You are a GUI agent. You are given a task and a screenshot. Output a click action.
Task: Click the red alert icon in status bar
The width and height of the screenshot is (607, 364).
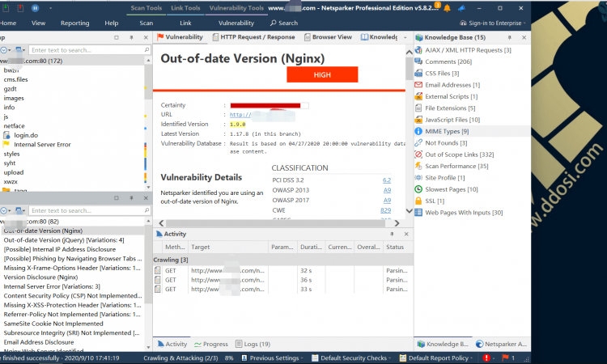(x=486, y=358)
